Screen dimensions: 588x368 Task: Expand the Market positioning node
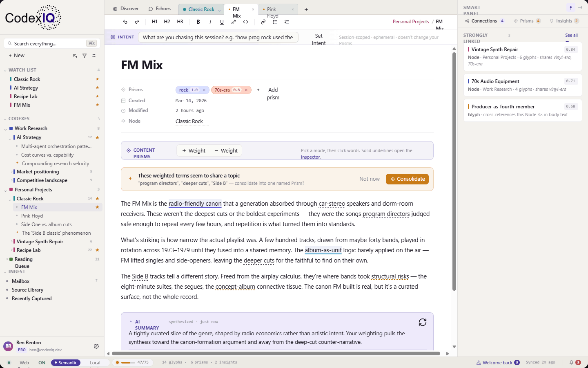(11, 172)
